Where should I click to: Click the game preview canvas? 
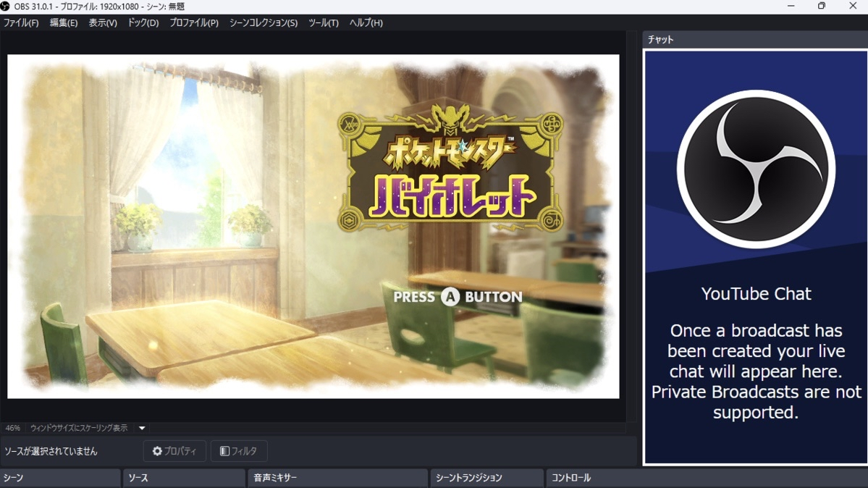(313, 226)
